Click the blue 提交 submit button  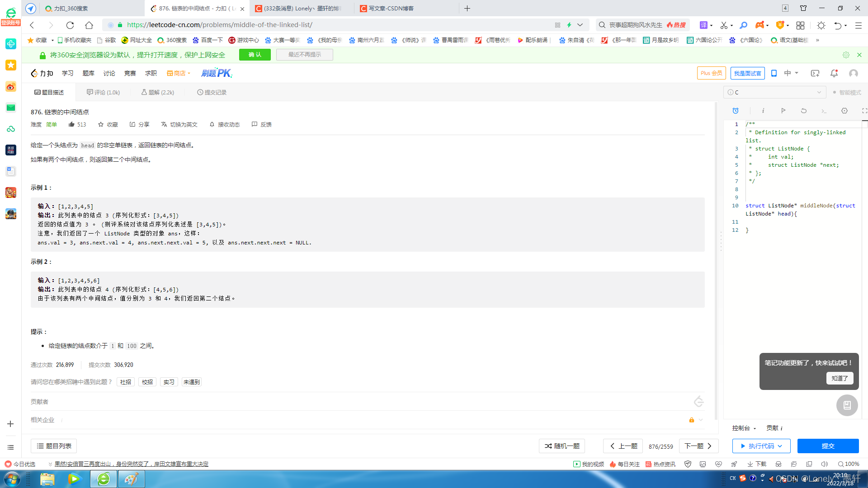click(x=828, y=446)
